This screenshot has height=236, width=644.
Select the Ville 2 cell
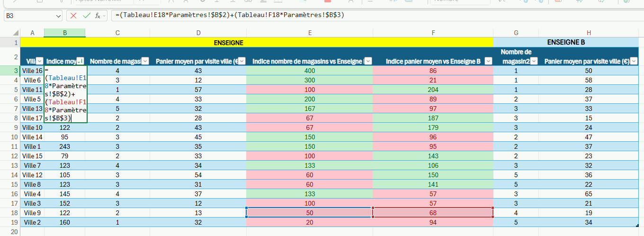(x=32, y=222)
